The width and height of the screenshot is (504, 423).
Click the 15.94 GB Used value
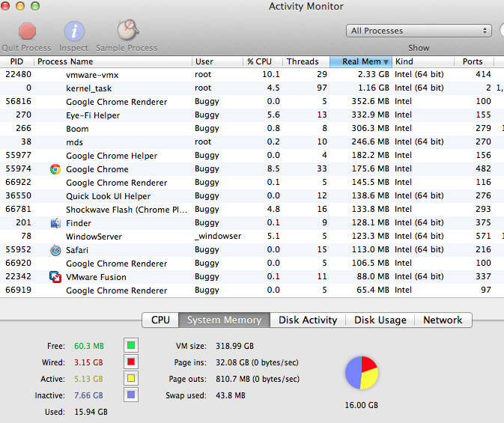(x=91, y=412)
